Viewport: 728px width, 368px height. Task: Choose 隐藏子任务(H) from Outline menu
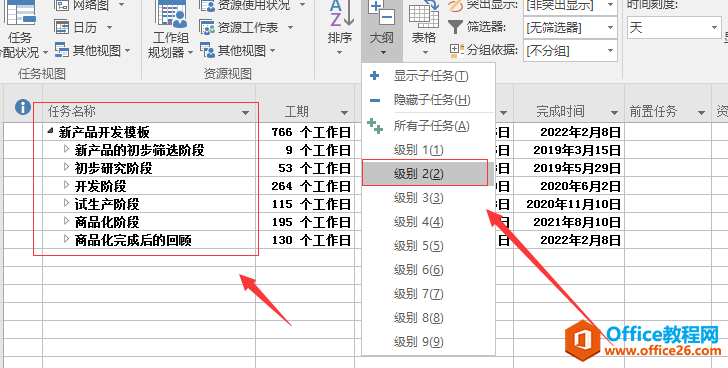pyautogui.click(x=428, y=100)
